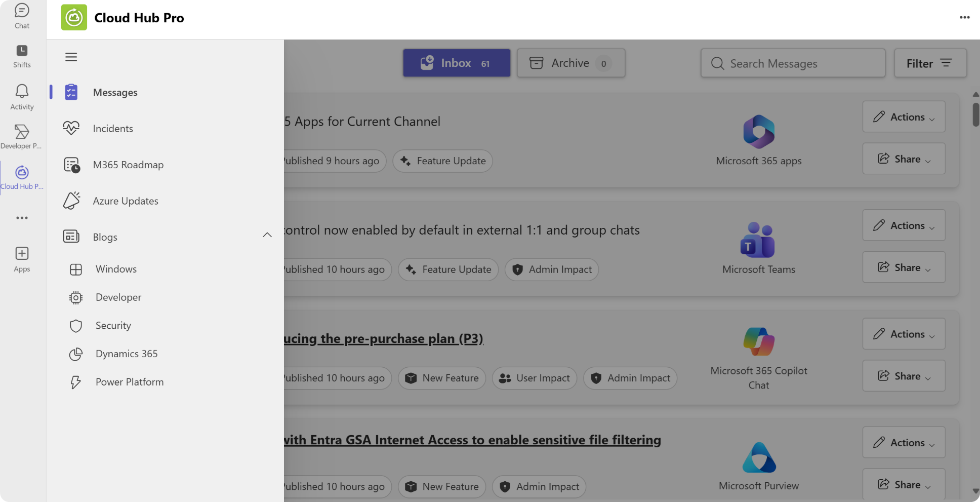This screenshot has width=980, height=502.
Task: Go to Incidents in navigation
Action: coord(113,129)
